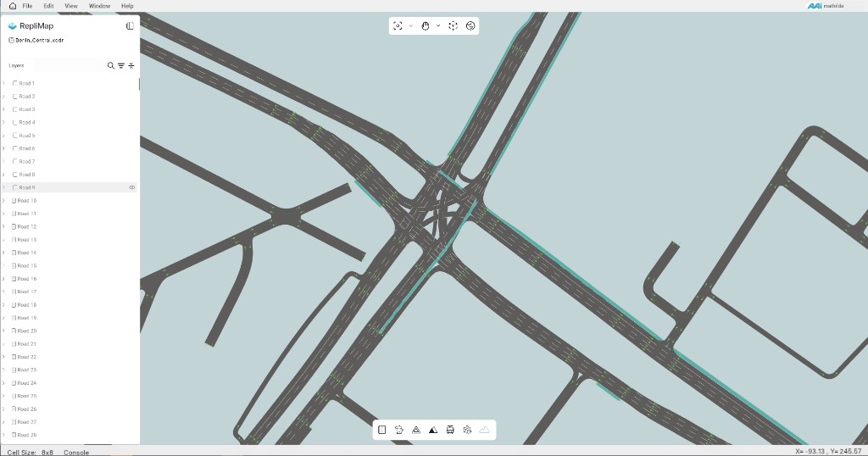Select the Road 19 layer row
This screenshot has height=456, width=868.
70,318
